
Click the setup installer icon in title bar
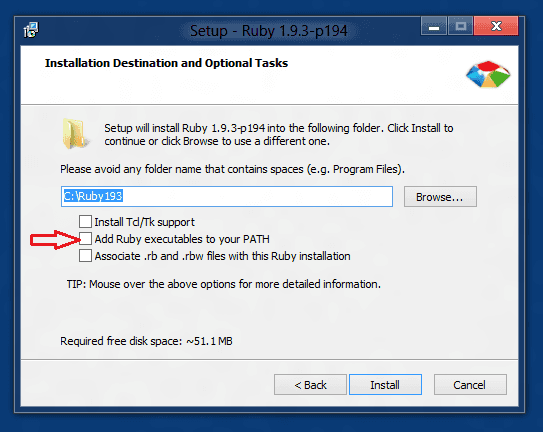point(31,30)
